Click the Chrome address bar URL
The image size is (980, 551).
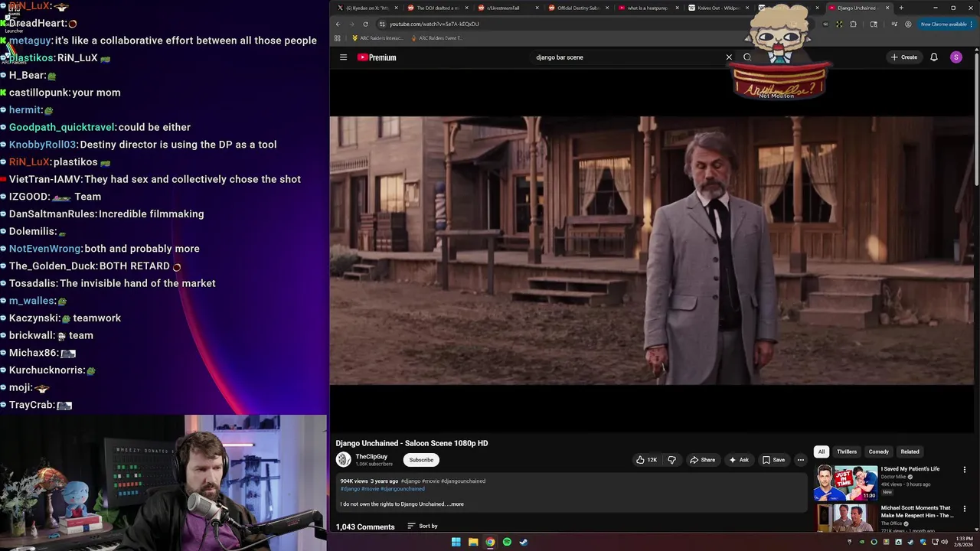click(434, 24)
